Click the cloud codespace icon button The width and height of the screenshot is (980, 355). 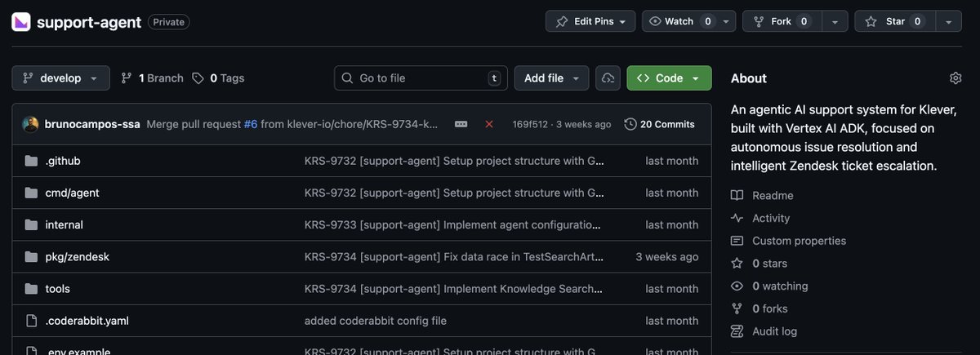point(608,78)
